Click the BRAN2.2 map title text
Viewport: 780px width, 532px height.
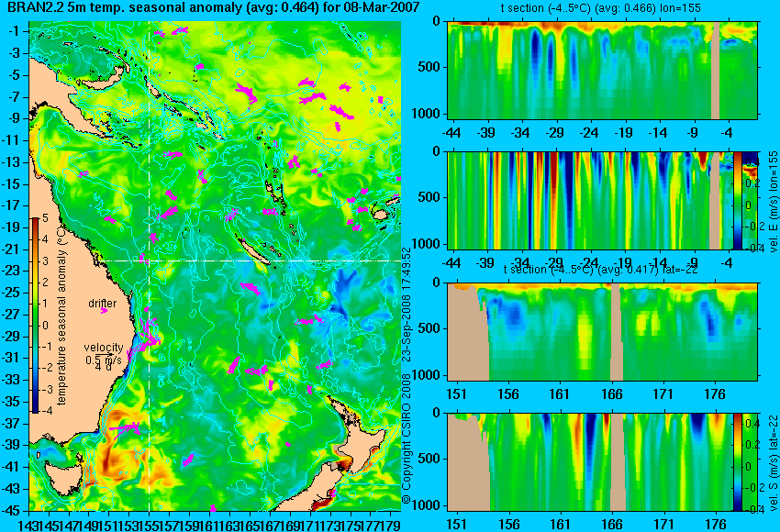tap(214, 8)
